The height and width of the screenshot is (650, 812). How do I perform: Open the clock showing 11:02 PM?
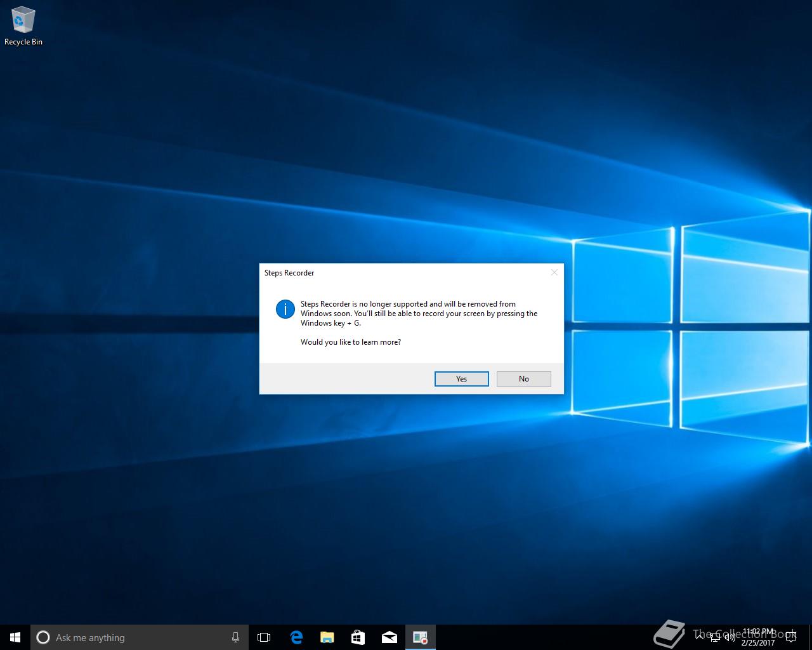tap(758, 637)
